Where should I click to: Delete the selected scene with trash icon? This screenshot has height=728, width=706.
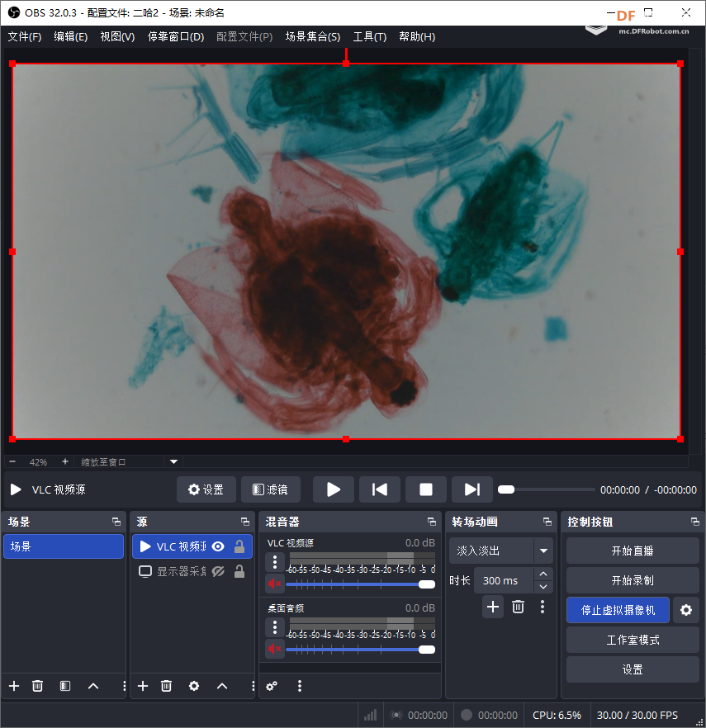[x=37, y=686]
